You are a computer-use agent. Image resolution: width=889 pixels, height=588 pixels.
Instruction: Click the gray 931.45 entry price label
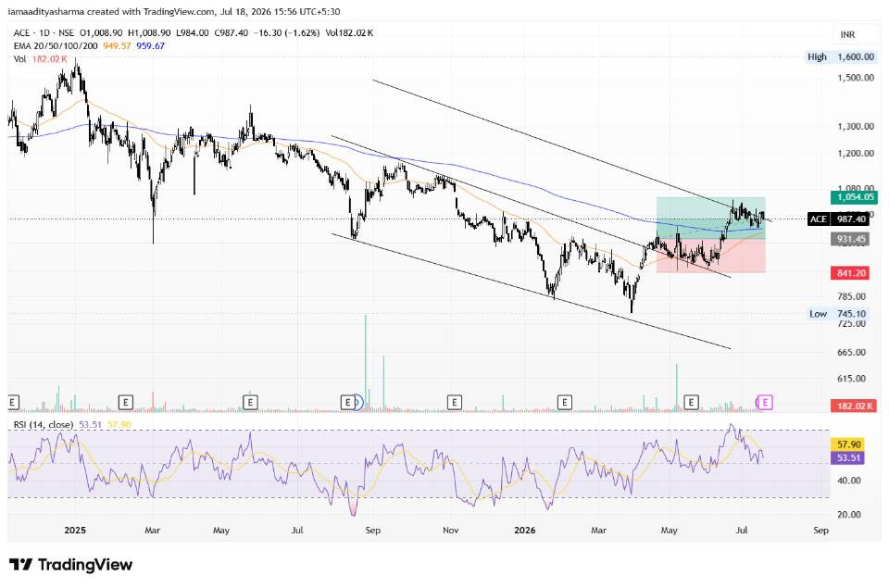pos(850,239)
